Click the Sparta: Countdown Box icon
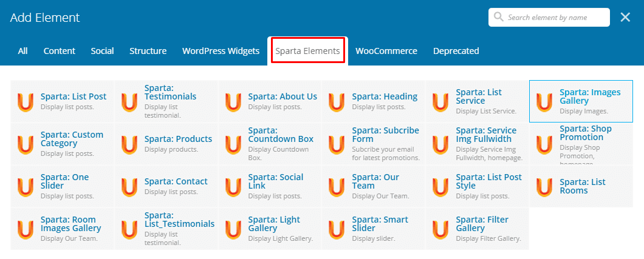Screen dimensions: 644x259 [233, 144]
